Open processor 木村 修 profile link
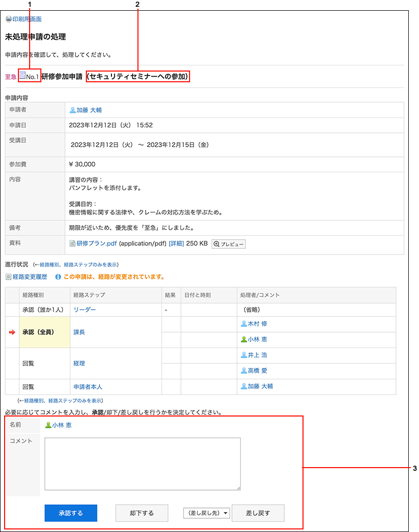 [x=257, y=323]
